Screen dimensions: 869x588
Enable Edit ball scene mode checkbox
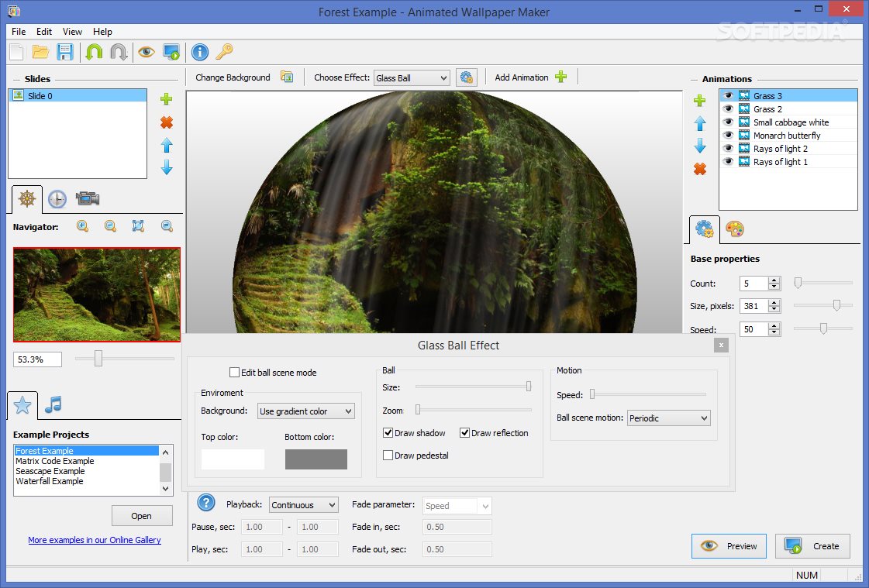point(235,373)
